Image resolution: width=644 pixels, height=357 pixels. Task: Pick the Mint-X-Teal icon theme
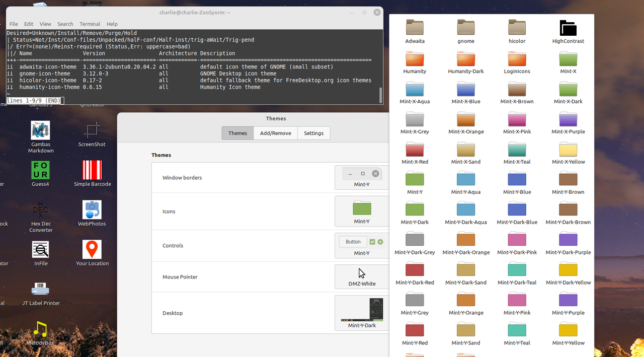coord(517,153)
